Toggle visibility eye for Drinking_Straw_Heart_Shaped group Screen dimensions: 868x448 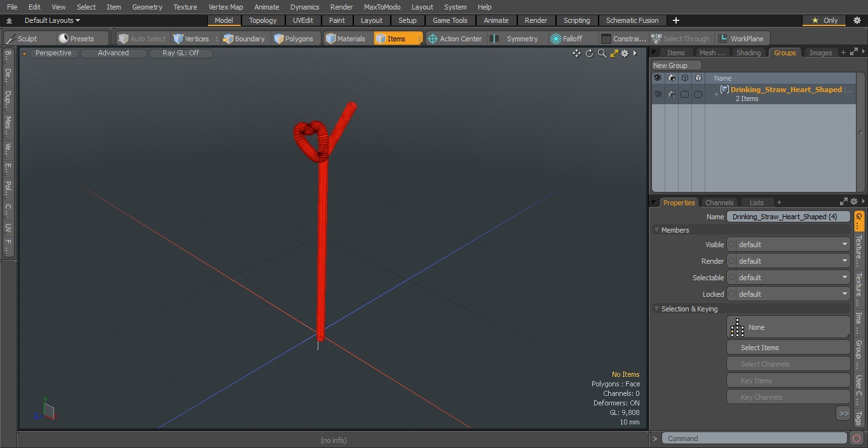pos(657,94)
